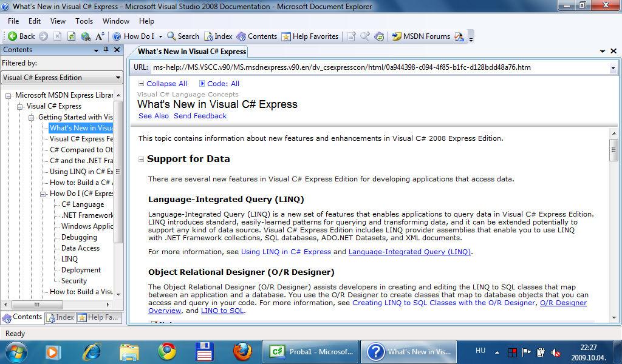This screenshot has width=622, height=364.
Task: Collapse the Support for Data section
Action: [x=141, y=159]
